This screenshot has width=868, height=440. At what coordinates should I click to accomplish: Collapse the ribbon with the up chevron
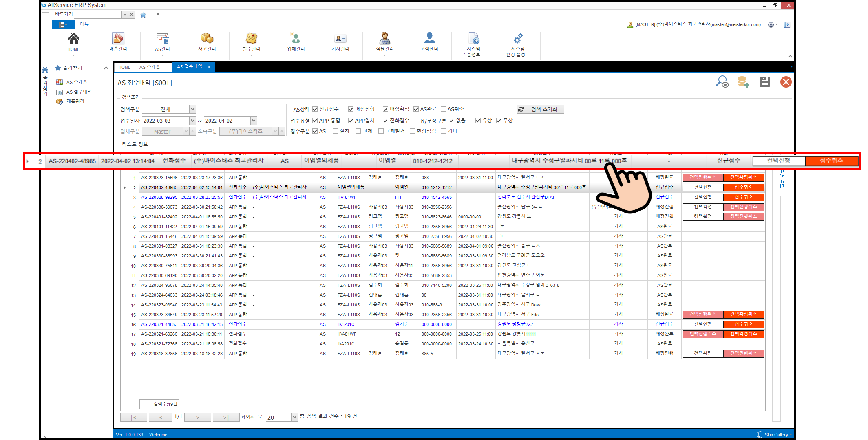(x=790, y=56)
